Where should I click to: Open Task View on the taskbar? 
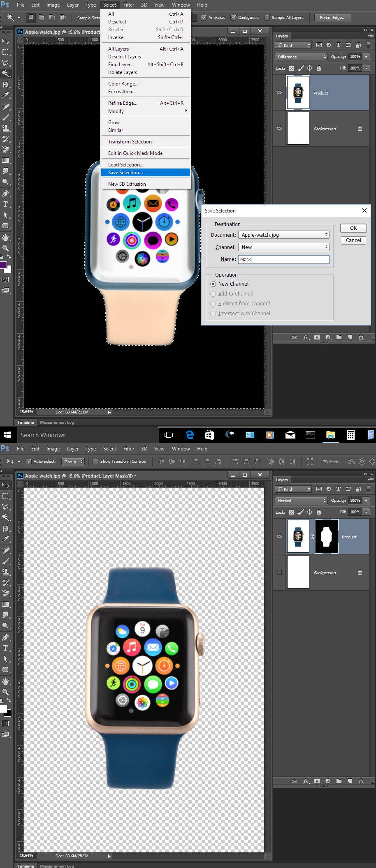[x=169, y=435]
